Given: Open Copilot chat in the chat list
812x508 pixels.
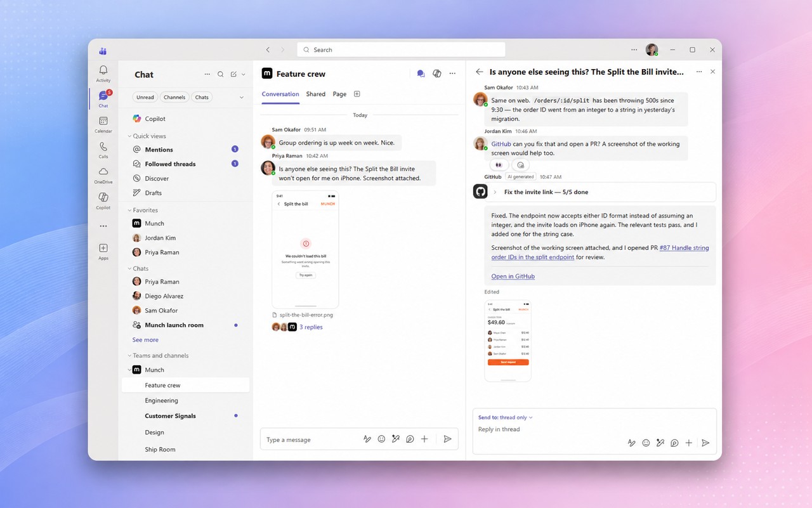Looking at the screenshot, I should (185, 119).
